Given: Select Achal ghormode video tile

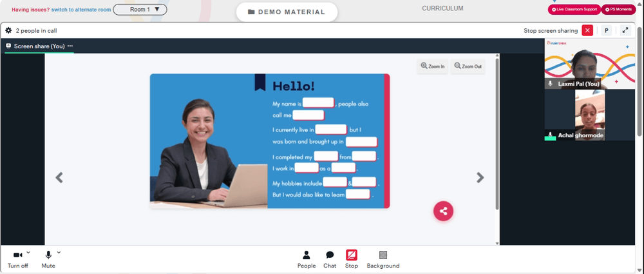Looking at the screenshot, I should pos(590,115).
